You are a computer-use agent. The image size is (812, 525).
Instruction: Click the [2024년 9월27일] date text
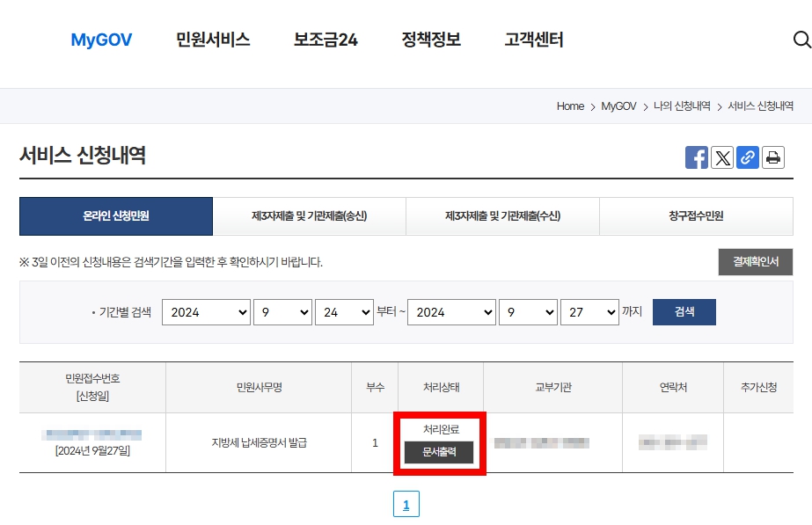[x=92, y=451]
